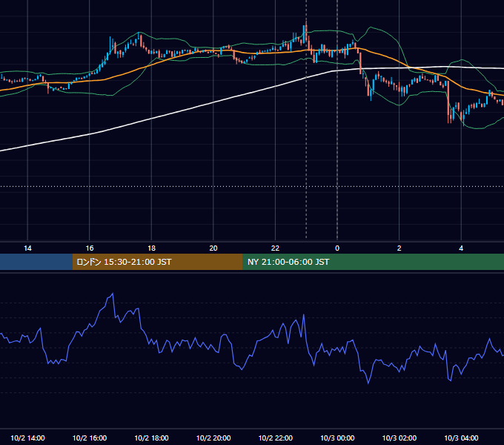504x445 pixels.
Task: Click the 22 hour label on upper axis
Action: coord(275,248)
